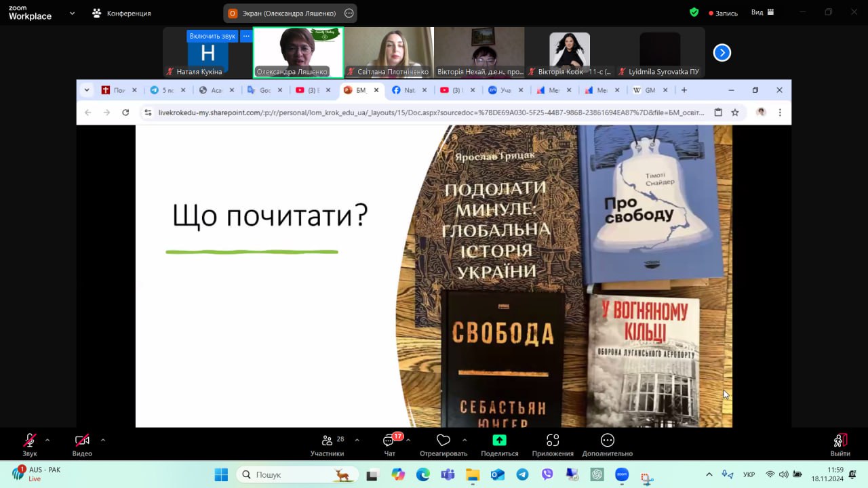Click the taskbar Пошук search box
Image resolution: width=868 pixels, height=488 pixels.
pyautogui.click(x=296, y=474)
